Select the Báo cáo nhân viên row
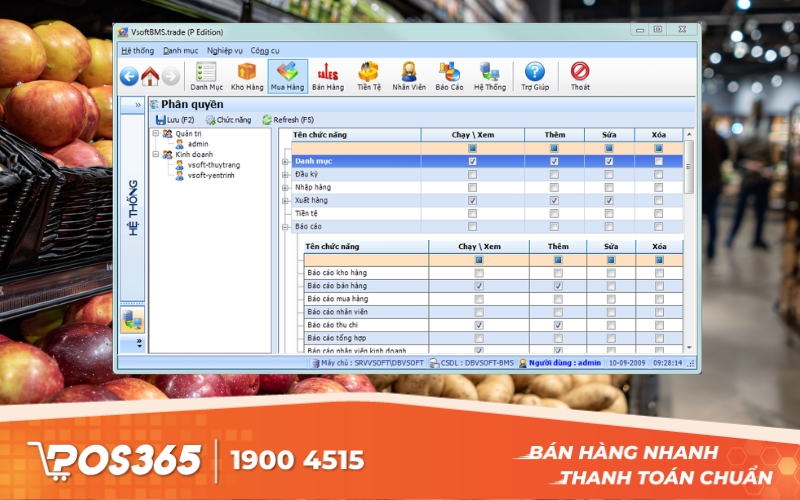800x500 pixels. click(x=493, y=312)
